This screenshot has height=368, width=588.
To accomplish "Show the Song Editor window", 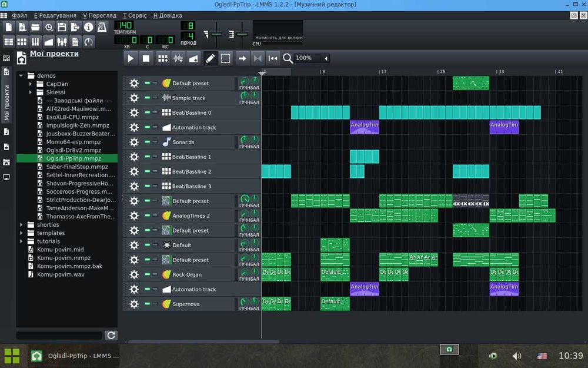I will click(9, 42).
